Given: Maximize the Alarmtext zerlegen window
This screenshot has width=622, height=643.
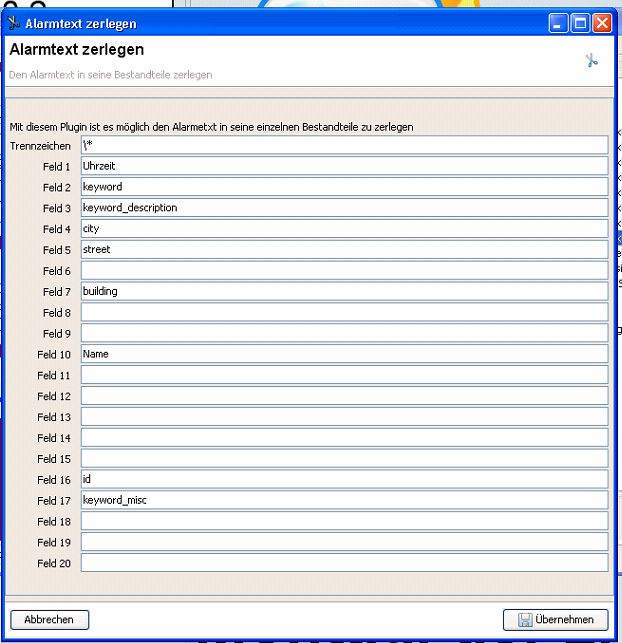Looking at the screenshot, I should 581,22.
